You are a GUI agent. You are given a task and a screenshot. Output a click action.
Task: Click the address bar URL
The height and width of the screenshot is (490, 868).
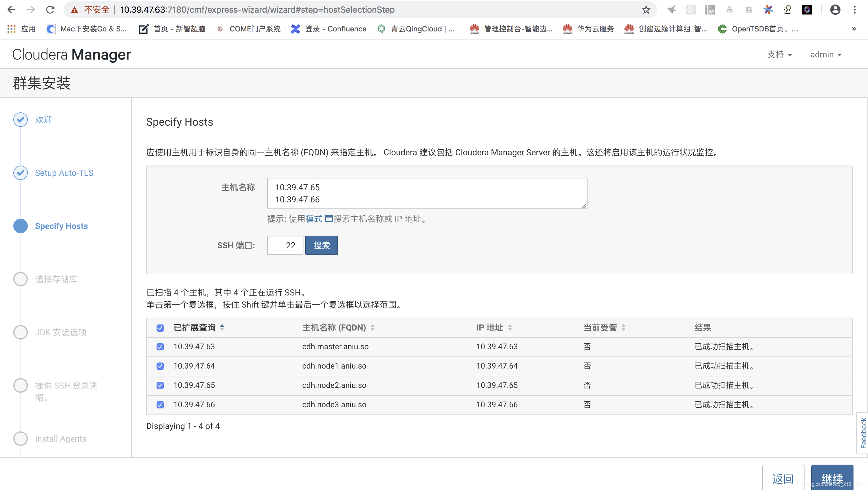pos(257,10)
